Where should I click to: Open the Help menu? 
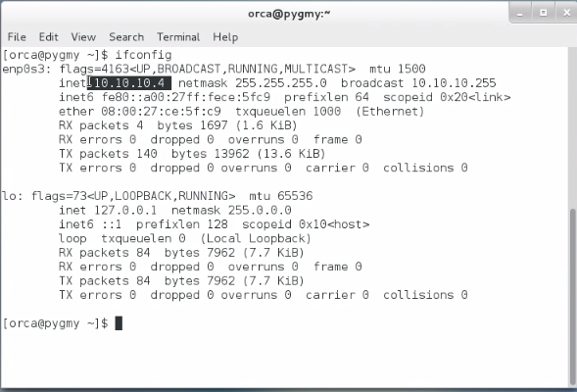225,37
